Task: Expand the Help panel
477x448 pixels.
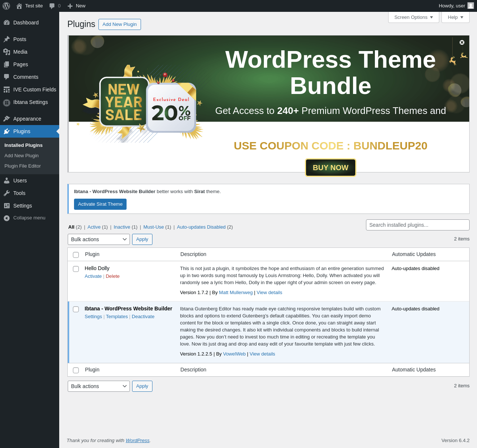Action: click(x=456, y=17)
